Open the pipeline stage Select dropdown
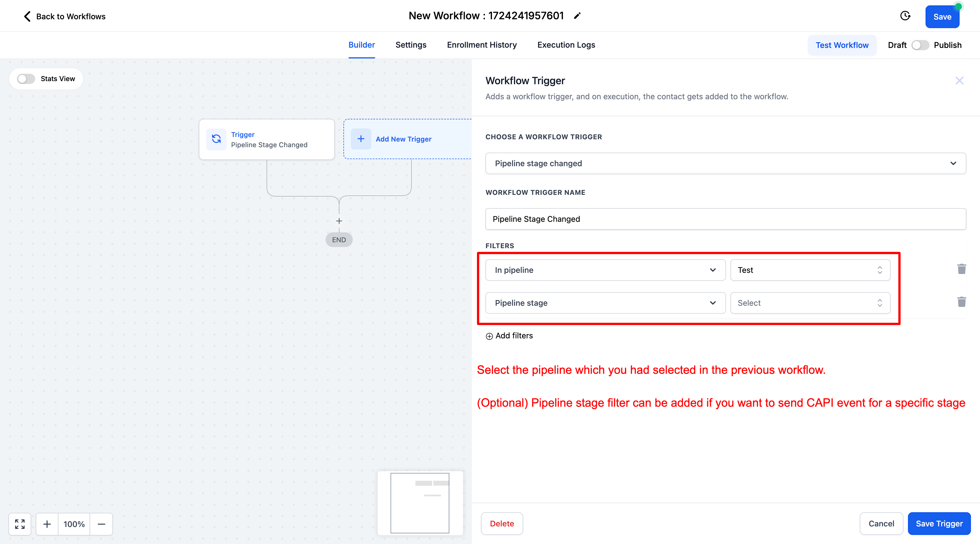 pyautogui.click(x=810, y=303)
